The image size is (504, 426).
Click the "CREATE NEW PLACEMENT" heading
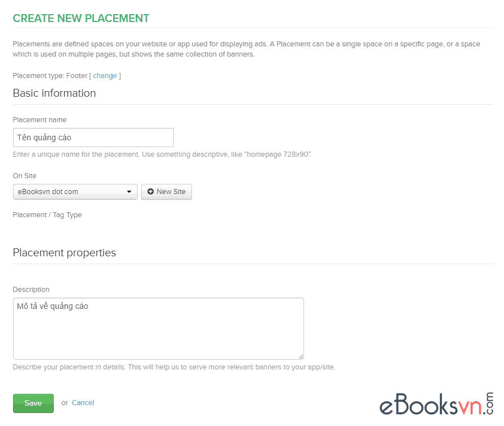coord(81,18)
